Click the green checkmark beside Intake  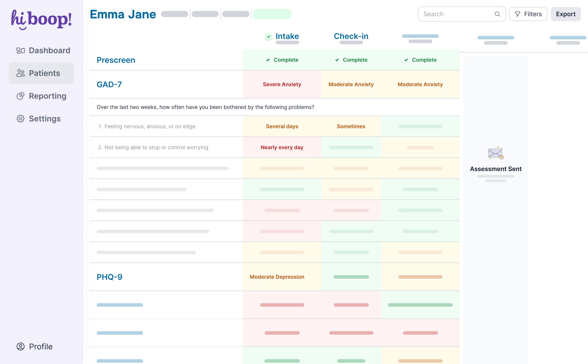coord(269,37)
